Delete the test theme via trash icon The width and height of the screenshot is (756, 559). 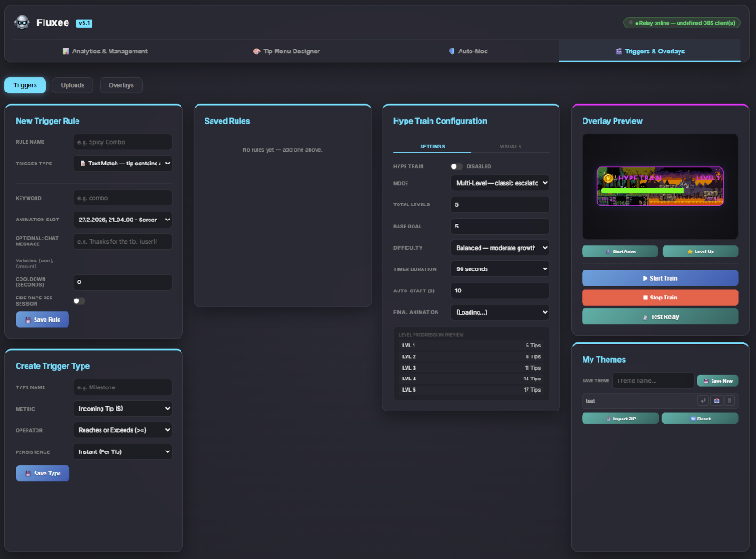[730, 401]
